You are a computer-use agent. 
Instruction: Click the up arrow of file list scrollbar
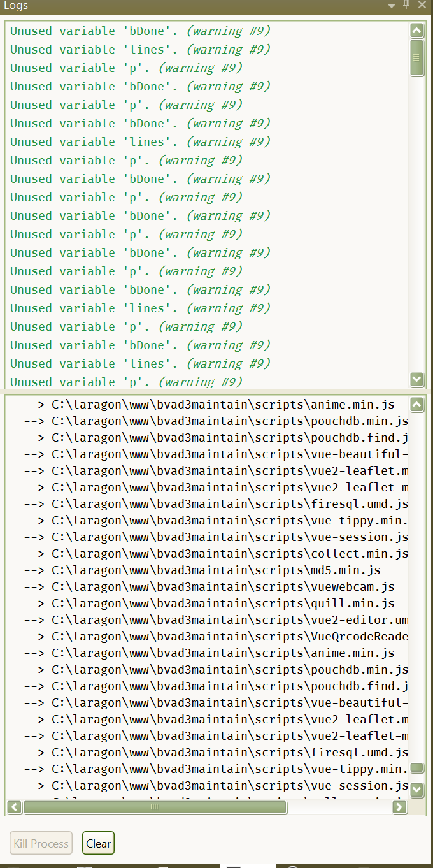click(x=417, y=404)
